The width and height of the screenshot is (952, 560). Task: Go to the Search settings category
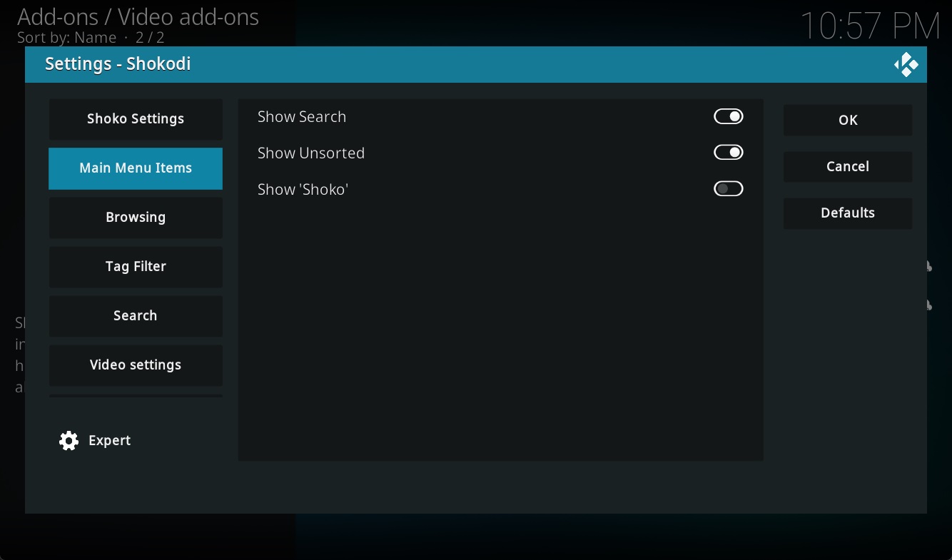click(136, 316)
